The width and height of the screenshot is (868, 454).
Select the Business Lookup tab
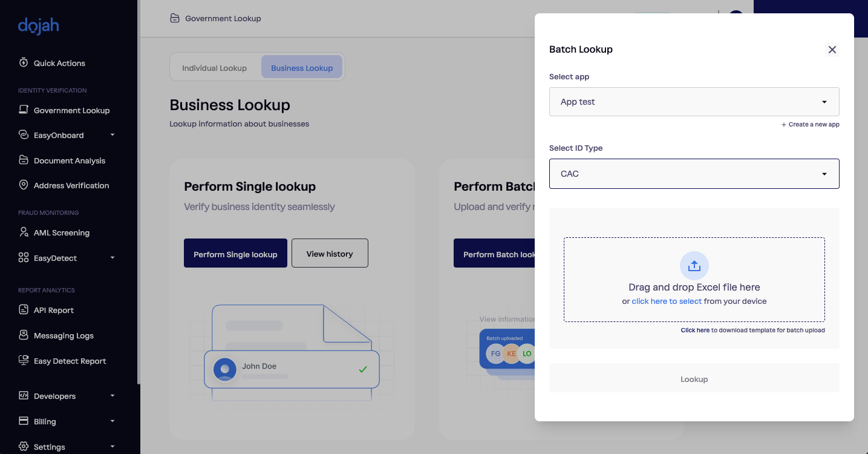302,68
